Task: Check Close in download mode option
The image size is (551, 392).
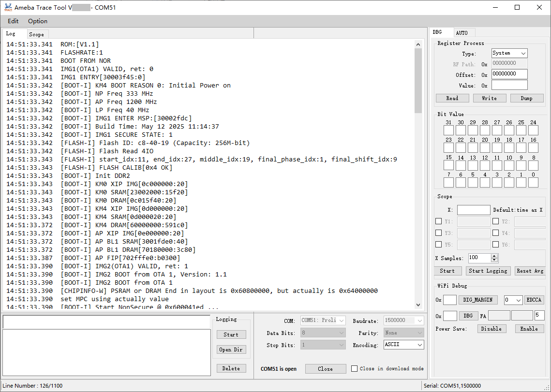Action: [355, 369]
